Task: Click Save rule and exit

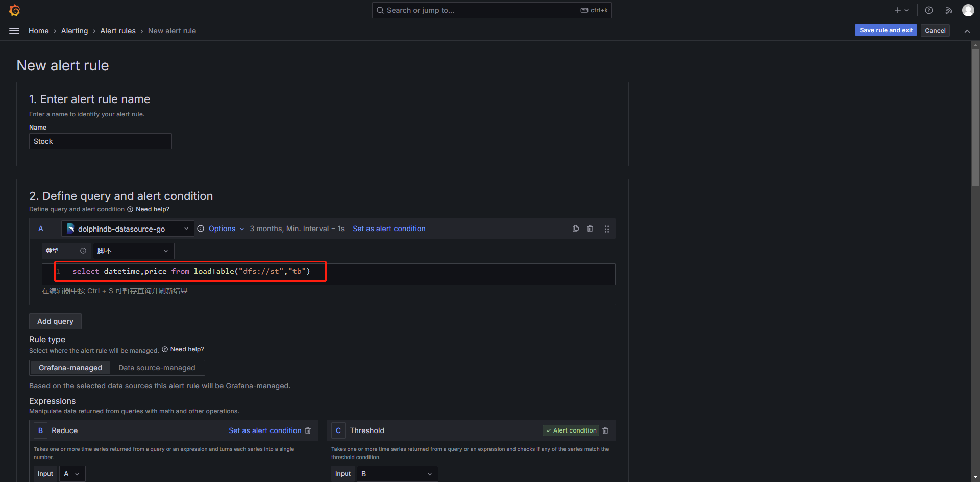Action: coord(886,31)
